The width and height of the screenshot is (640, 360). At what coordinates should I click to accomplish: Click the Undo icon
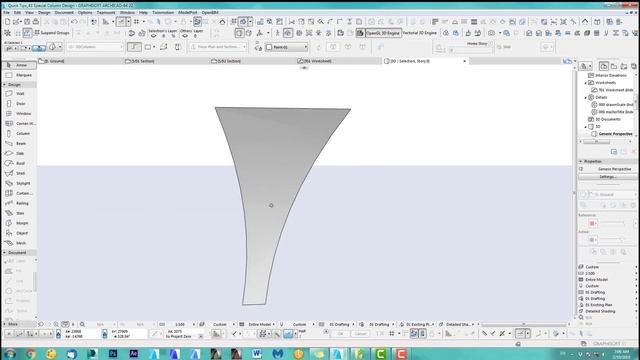tap(73, 22)
